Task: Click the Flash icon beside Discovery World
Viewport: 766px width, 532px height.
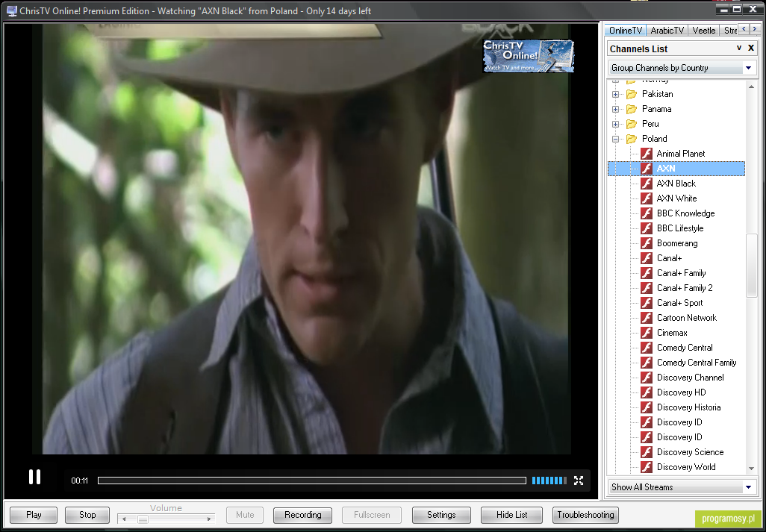Action: click(x=647, y=467)
